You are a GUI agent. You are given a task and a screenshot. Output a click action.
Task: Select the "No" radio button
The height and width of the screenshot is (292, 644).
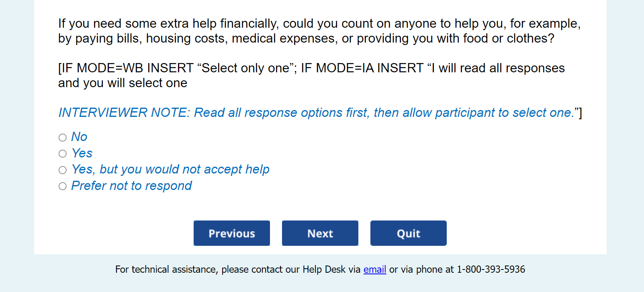[x=63, y=138]
